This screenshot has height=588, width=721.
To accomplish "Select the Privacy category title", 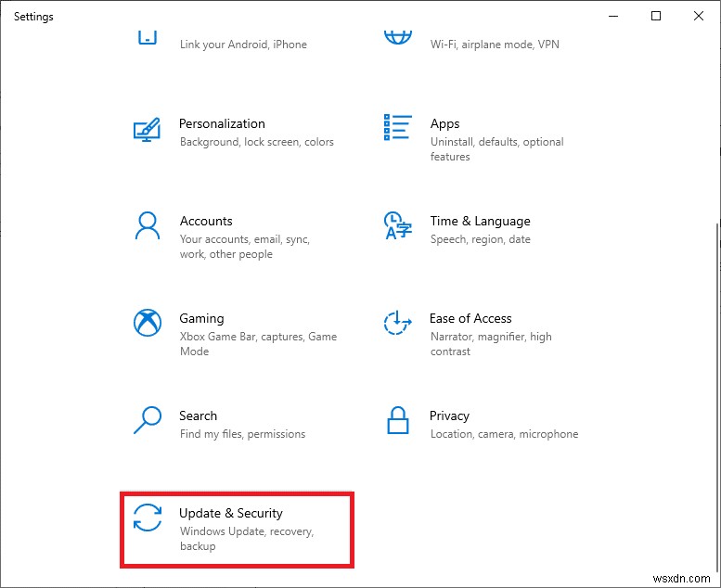I will pyautogui.click(x=449, y=415).
